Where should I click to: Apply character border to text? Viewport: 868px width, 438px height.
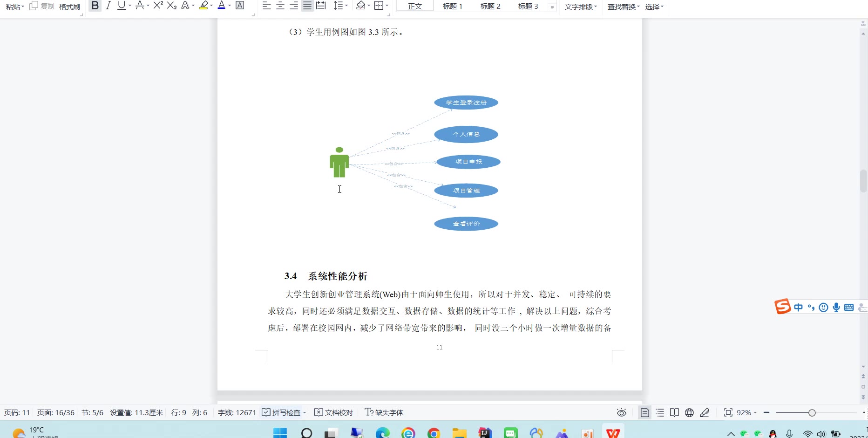pos(240,6)
